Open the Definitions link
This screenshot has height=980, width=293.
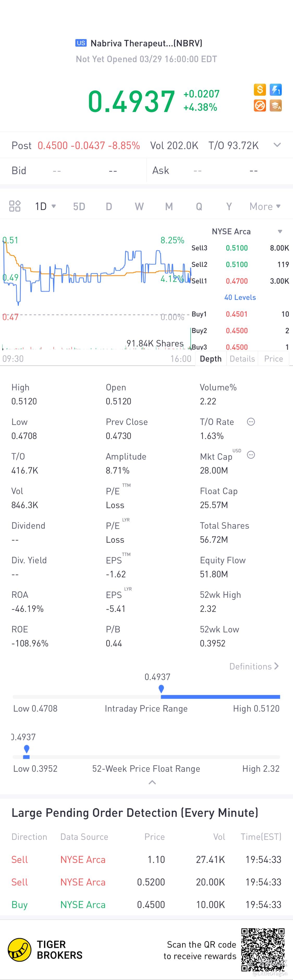(254, 666)
